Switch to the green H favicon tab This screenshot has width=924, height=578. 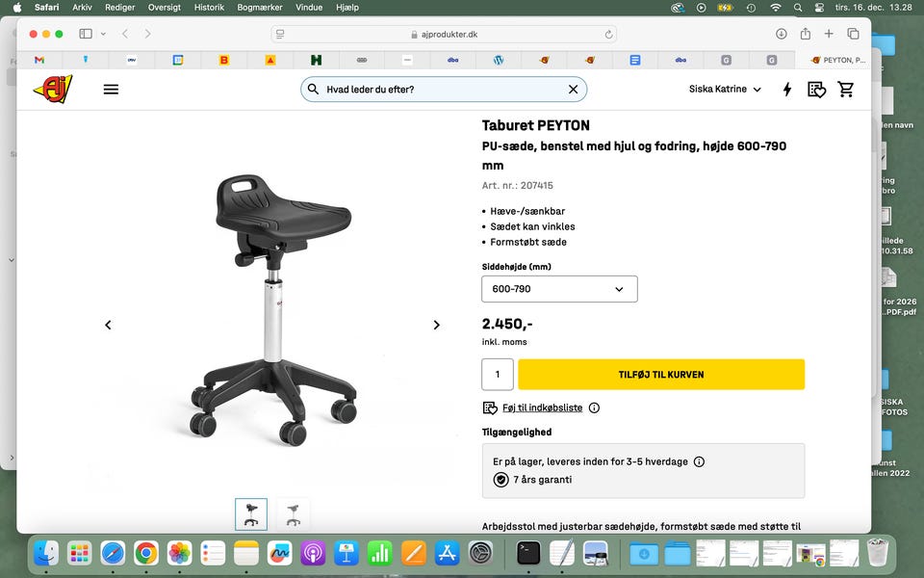pos(316,60)
